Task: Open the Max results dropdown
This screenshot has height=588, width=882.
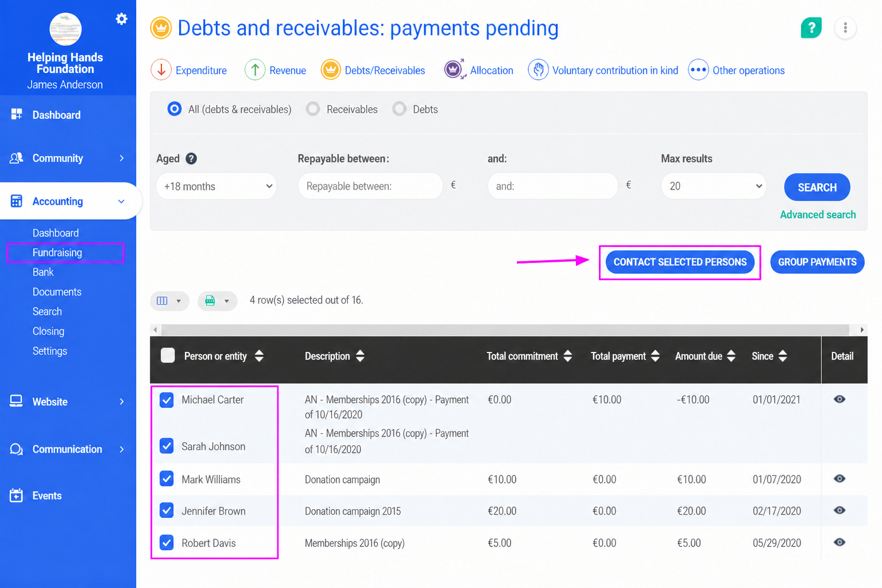Action: (714, 186)
